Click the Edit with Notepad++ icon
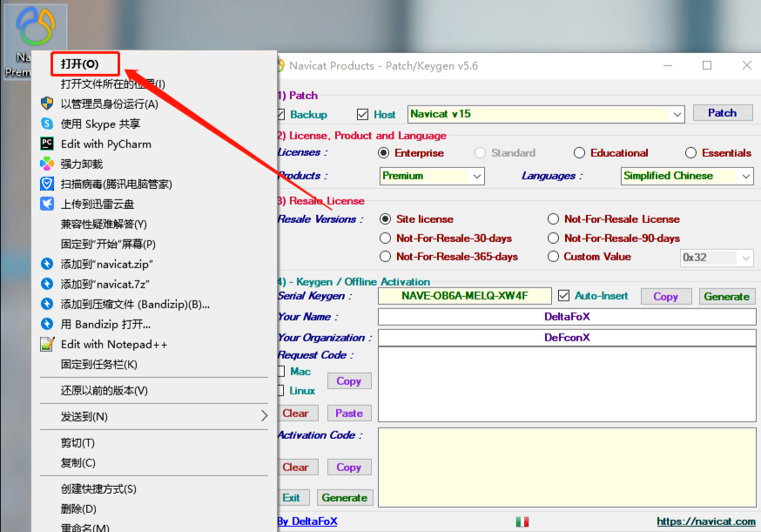This screenshot has width=761, height=532. (47, 344)
